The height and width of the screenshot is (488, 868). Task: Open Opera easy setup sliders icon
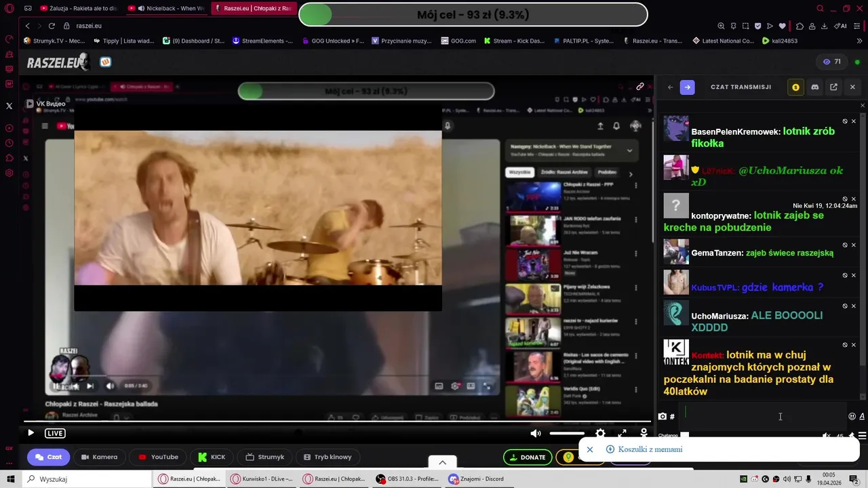pyautogui.click(x=858, y=26)
